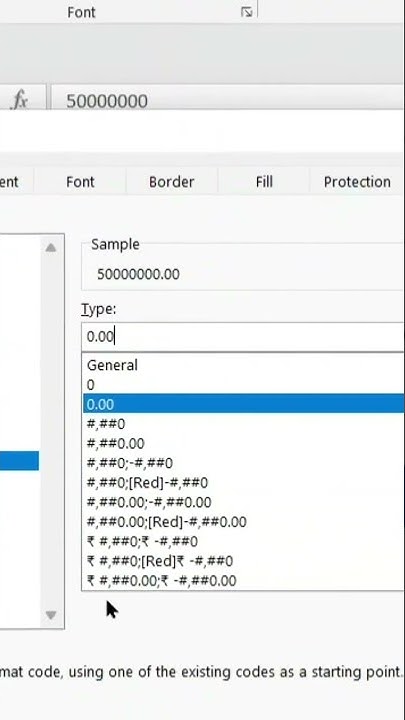Switch to the Font tab
This screenshot has width=405, height=720.
point(80,182)
